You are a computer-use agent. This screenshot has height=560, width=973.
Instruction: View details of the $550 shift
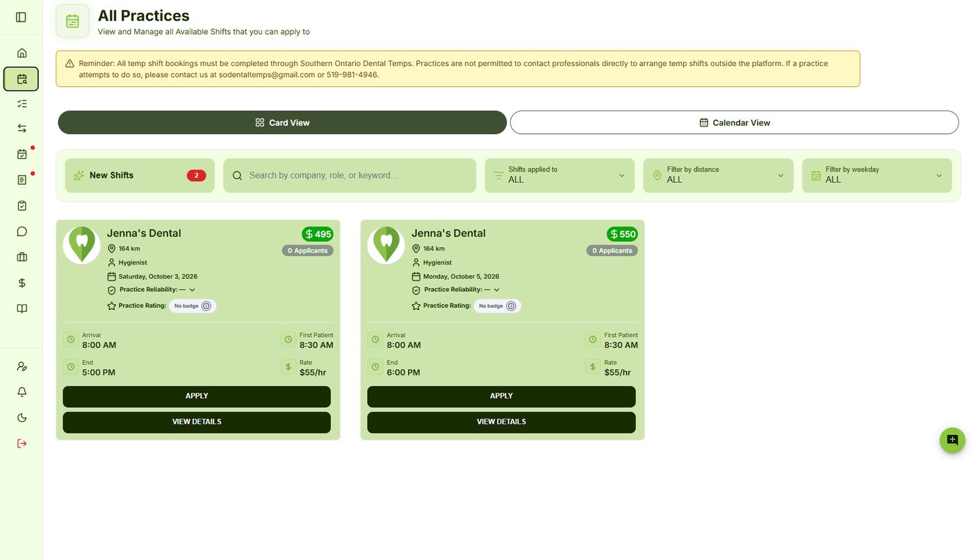click(501, 422)
